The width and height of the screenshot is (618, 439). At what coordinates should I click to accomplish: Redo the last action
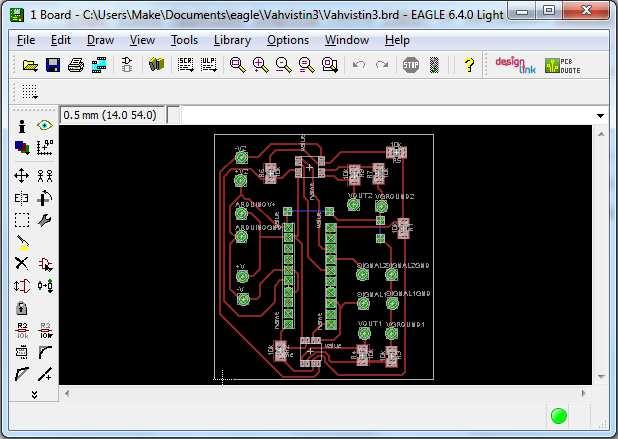pos(382,65)
